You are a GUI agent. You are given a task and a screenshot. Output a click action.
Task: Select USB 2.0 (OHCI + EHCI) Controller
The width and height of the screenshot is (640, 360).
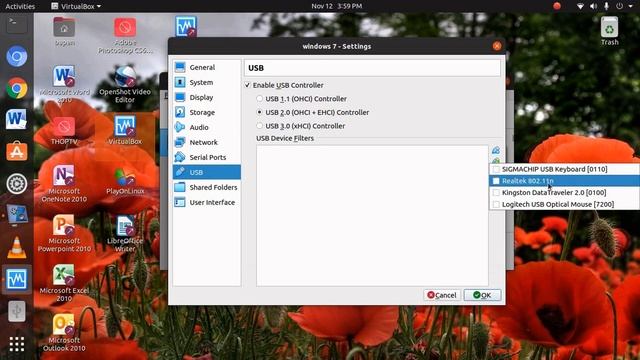point(260,112)
